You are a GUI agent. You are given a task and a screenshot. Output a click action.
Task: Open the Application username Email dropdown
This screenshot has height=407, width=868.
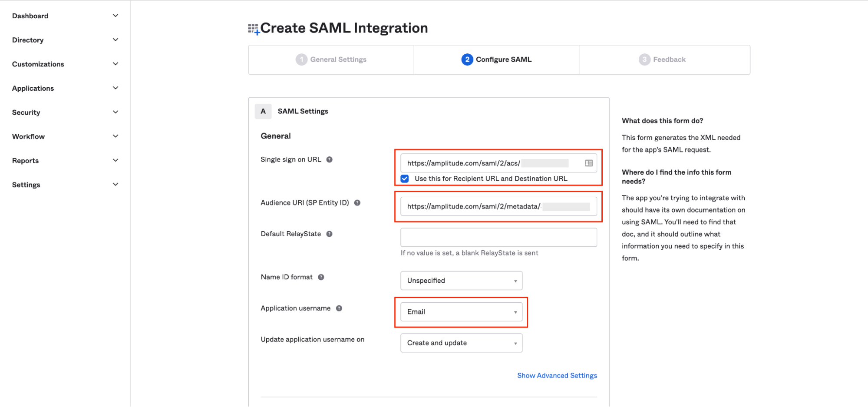tap(461, 312)
